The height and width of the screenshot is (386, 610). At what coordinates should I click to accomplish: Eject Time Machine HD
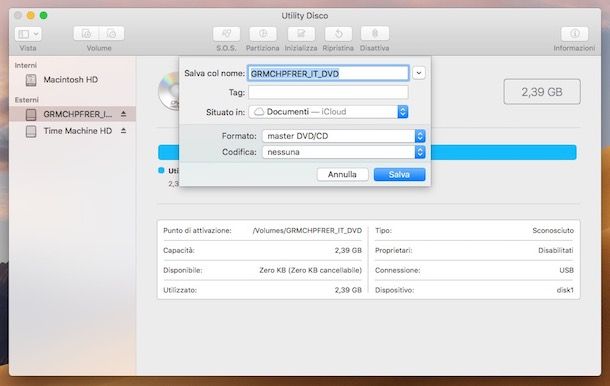pyautogui.click(x=123, y=131)
